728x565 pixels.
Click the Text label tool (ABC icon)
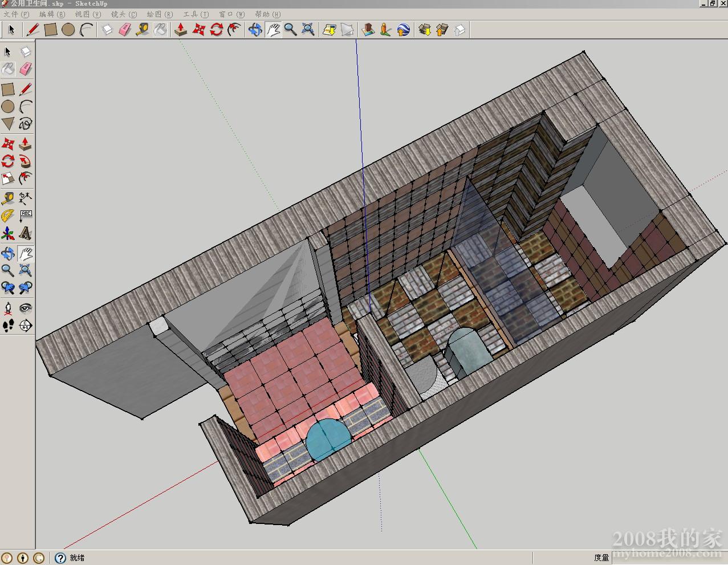pos(25,216)
